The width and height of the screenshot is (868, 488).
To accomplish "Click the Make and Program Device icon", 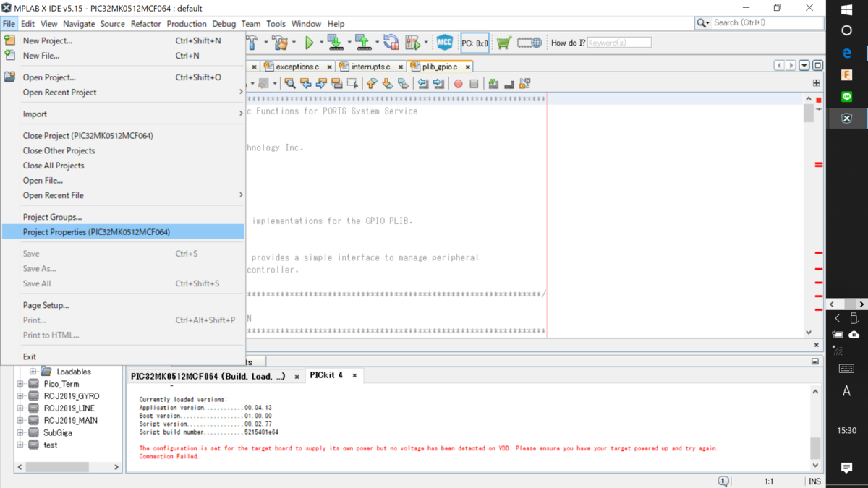I will click(x=335, y=43).
